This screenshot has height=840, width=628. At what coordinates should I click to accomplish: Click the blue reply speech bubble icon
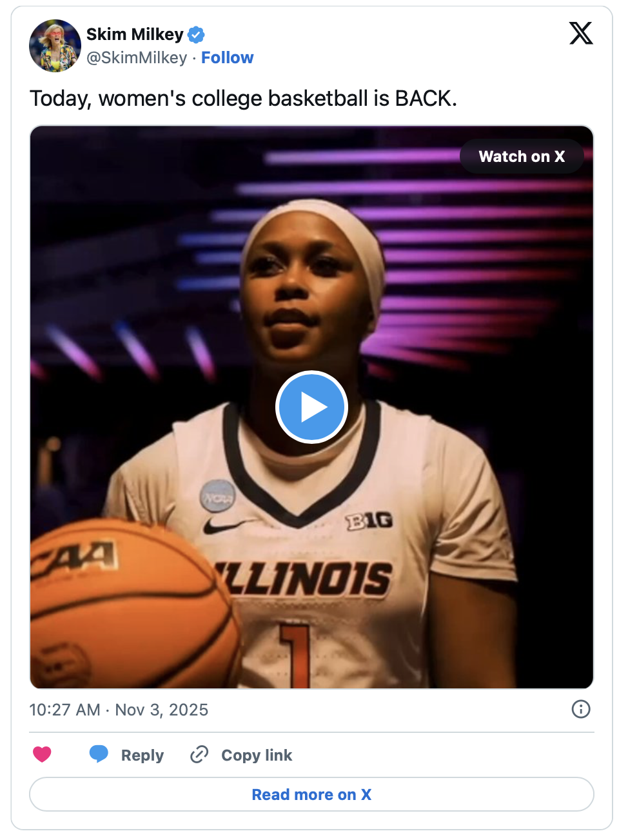click(x=99, y=754)
